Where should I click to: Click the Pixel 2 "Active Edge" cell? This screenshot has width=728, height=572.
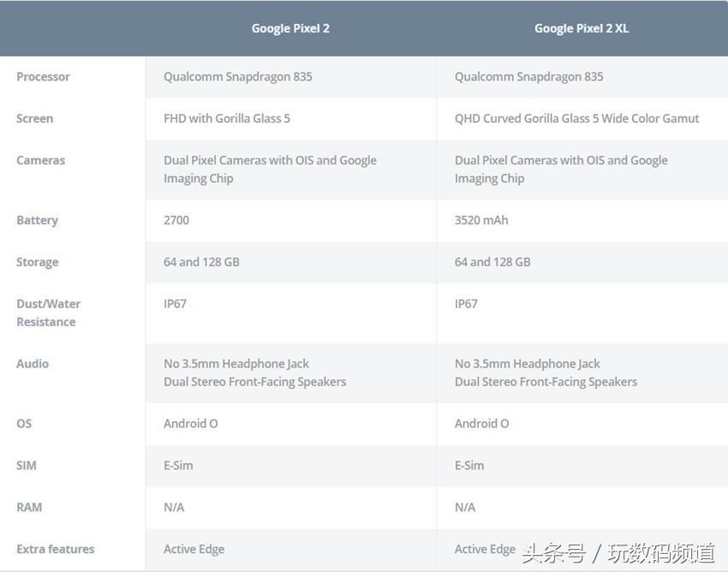point(194,550)
